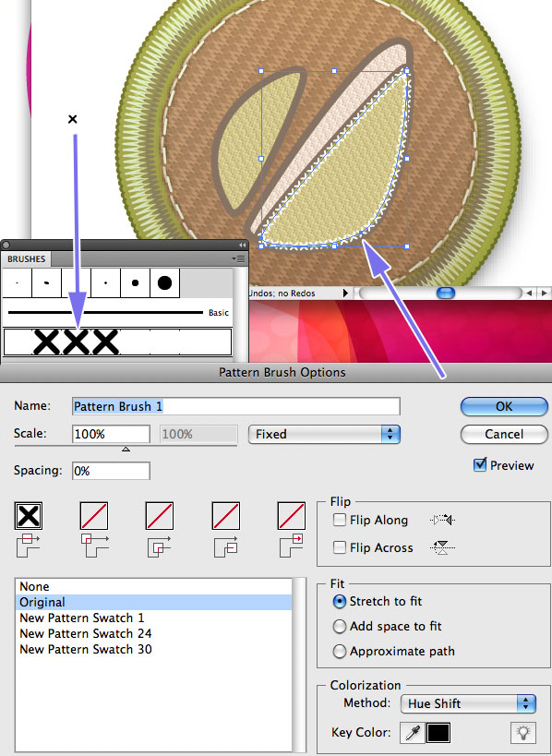Click the disabled second Scale field
552x756 pixels.
click(x=198, y=434)
